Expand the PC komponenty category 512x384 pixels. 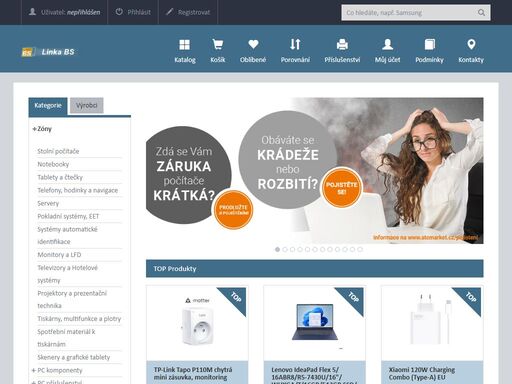pos(57,370)
